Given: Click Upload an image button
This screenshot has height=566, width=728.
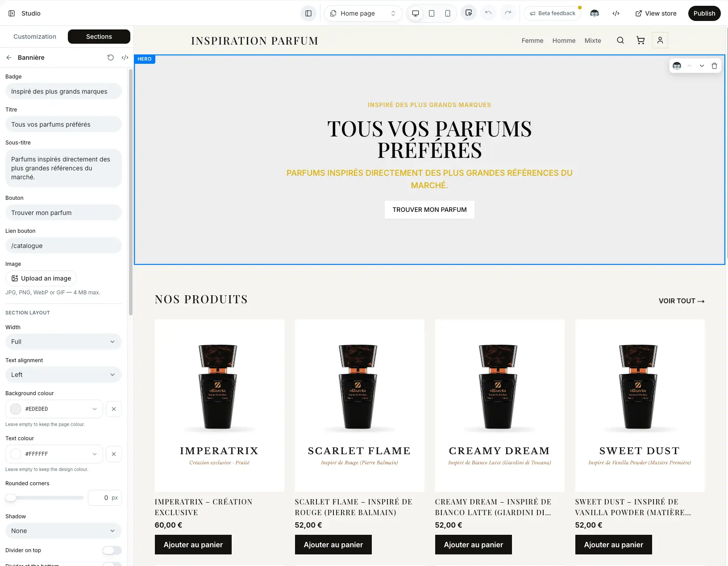Looking at the screenshot, I should 41,278.
